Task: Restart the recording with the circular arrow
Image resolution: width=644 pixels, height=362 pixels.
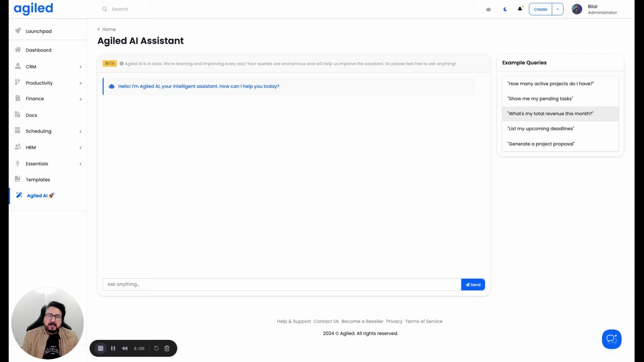Action: (x=156, y=348)
